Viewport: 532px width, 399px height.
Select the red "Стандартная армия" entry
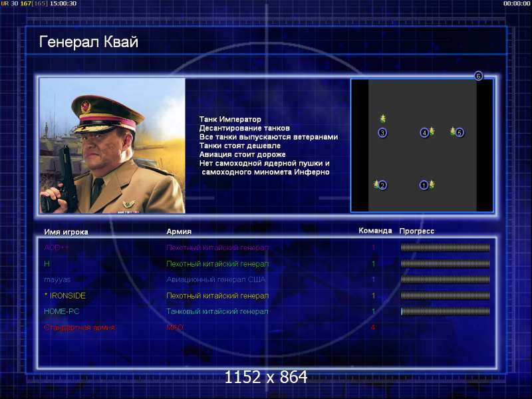click(79, 327)
